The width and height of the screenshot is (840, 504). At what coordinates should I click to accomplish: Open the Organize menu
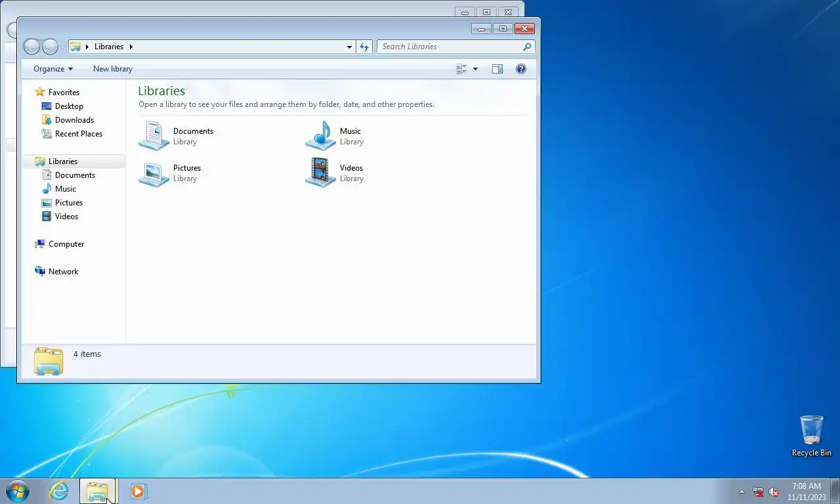(x=53, y=69)
